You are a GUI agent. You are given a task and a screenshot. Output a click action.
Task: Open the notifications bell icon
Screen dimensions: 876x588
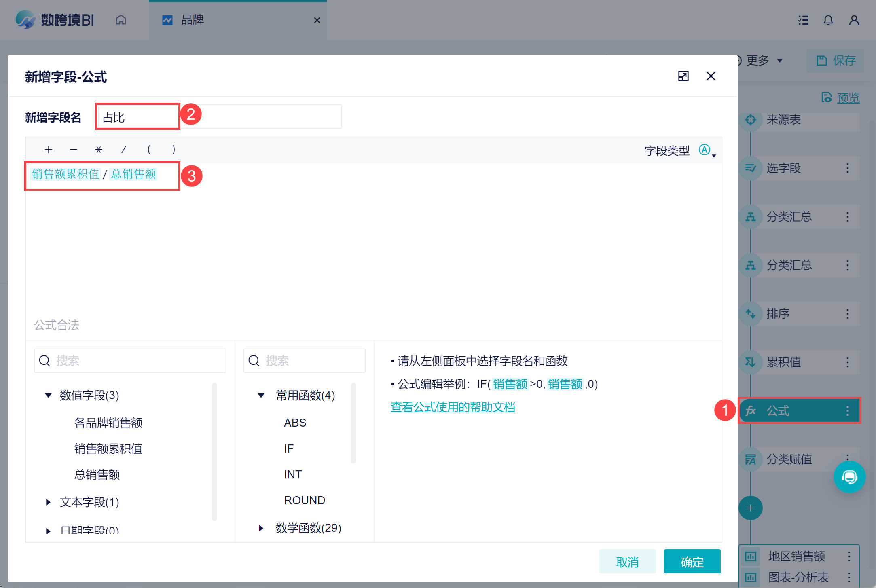[828, 20]
